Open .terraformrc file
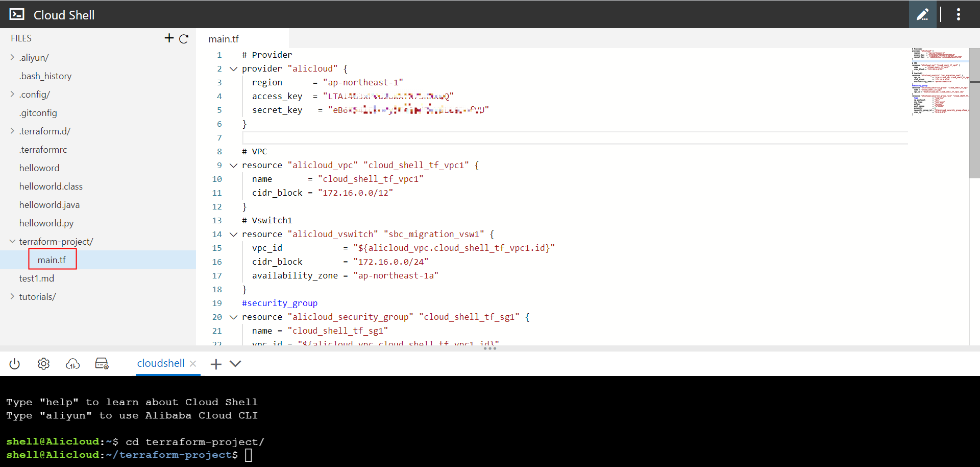This screenshot has height=467, width=980. (x=43, y=150)
